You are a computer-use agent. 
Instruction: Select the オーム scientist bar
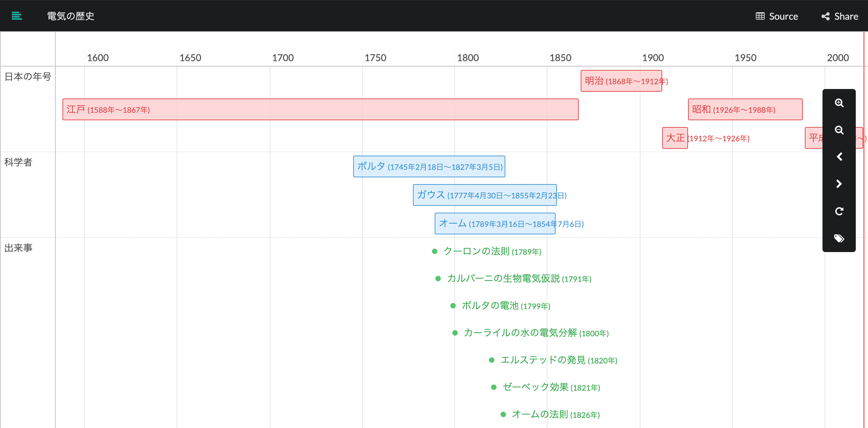[x=495, y=224]
